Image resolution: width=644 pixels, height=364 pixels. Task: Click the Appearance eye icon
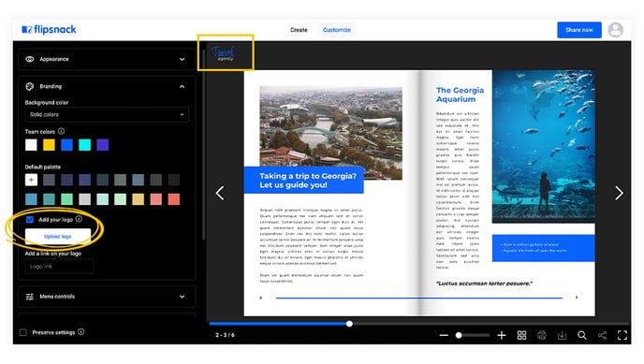pos(30,59)
